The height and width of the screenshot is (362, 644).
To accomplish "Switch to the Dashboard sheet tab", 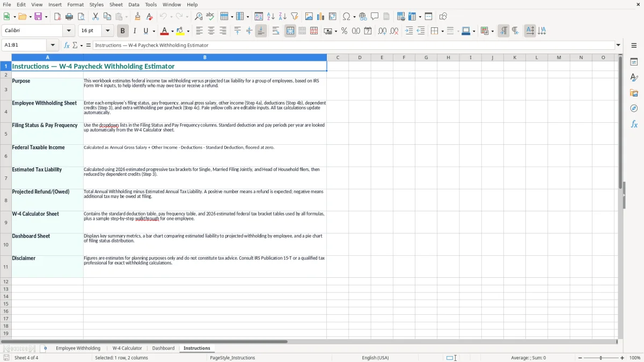I will coord(163,349).
